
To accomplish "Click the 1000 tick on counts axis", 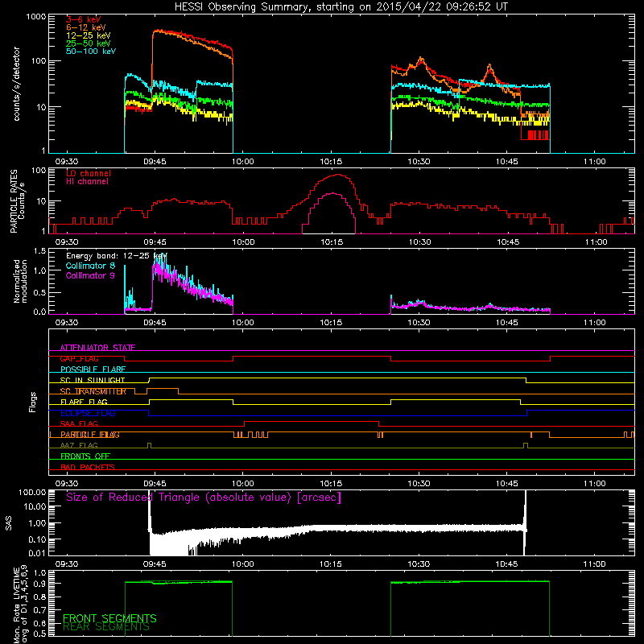I will click(36, 17).
